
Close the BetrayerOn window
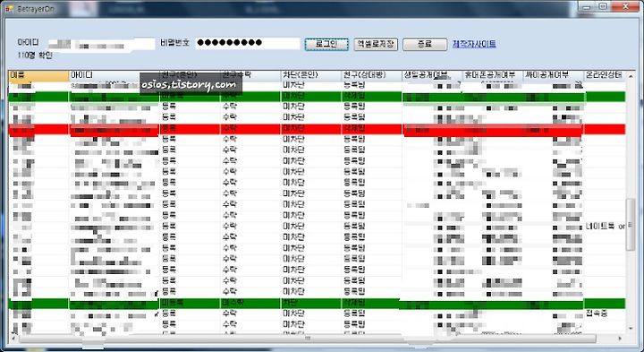pyautogui.click(x=626, y=6)
